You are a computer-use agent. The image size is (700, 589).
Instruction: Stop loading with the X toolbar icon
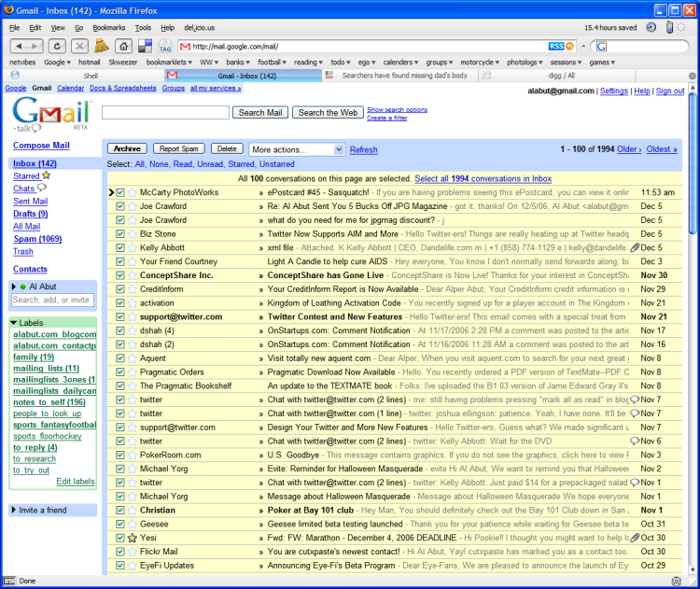pos(79,46)
